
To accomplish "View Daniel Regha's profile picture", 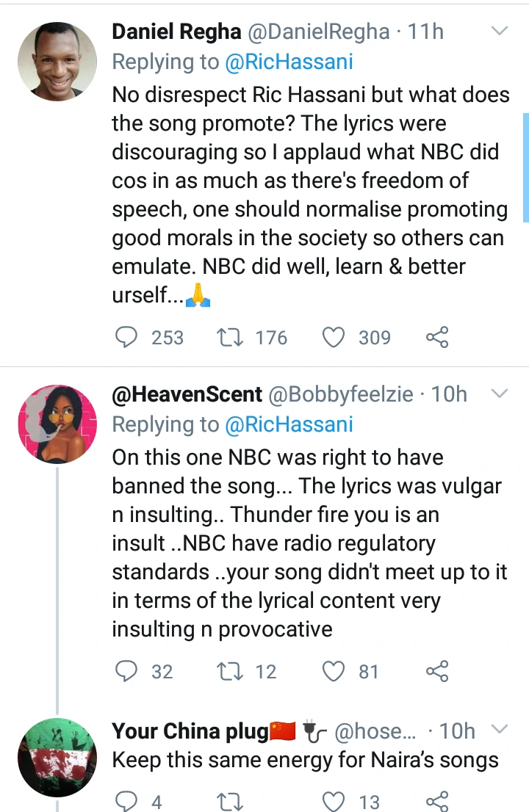I will (57, 61).
